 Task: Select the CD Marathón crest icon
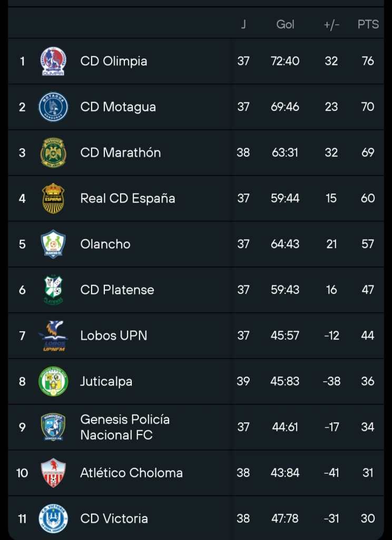click(53, 153)
